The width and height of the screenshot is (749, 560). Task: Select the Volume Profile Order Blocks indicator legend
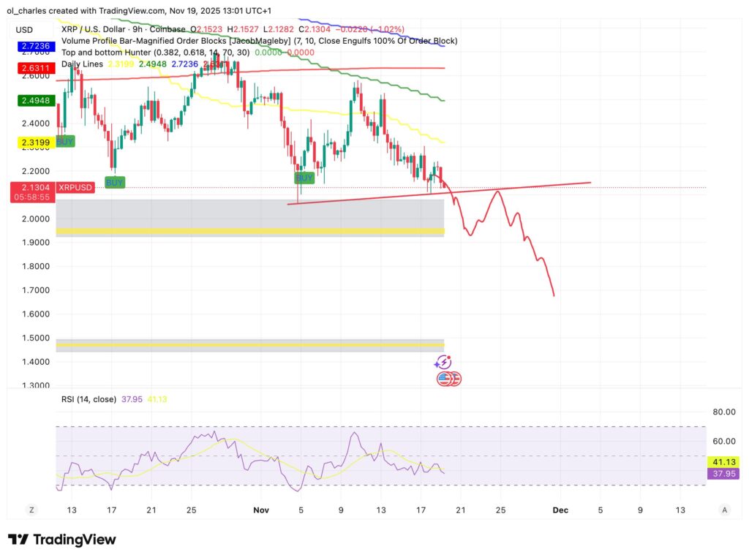tap(183, 41)
